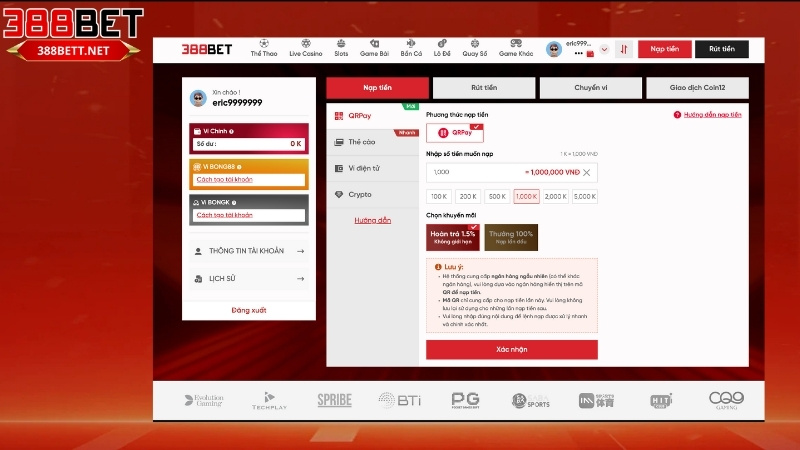Image resolution: width=800 pixels, height=450 pixels.
Task: Click the deposit amount input field
Action: click(512, 172)
